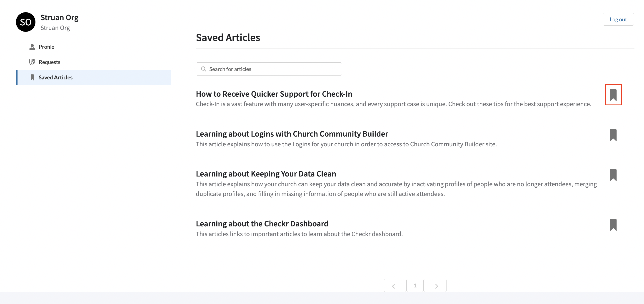Click the Saved Articles bookmark icon in sidebar
644x304 pixels.
tap(32, 77)
